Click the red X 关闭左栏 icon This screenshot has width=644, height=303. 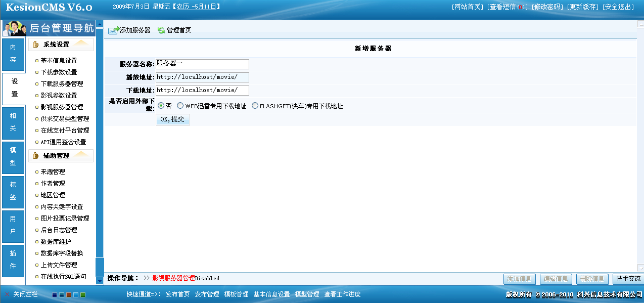7,294
